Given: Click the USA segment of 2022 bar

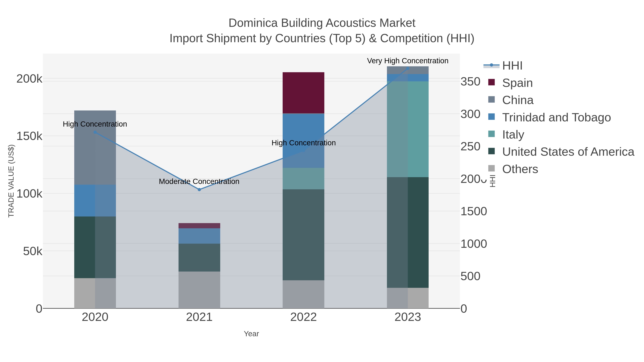Looking at the screenshot, I should (x=304, y=235).
